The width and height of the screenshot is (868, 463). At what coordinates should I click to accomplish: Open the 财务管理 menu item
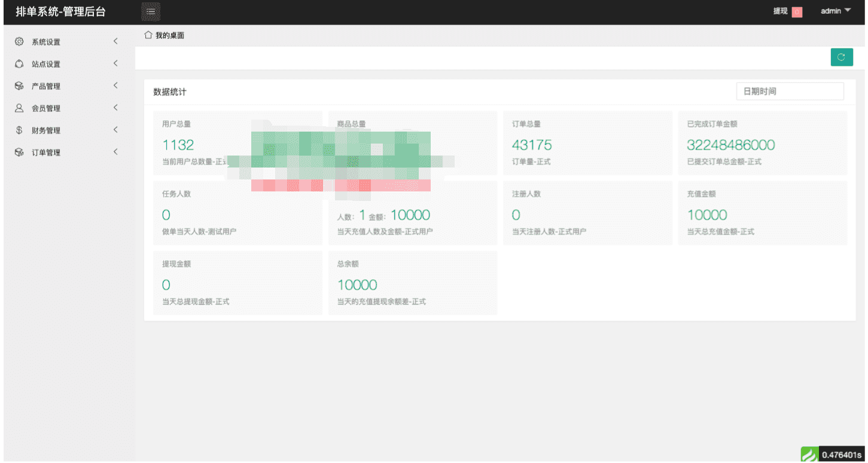pyautogui.click(x=46, y=130)
